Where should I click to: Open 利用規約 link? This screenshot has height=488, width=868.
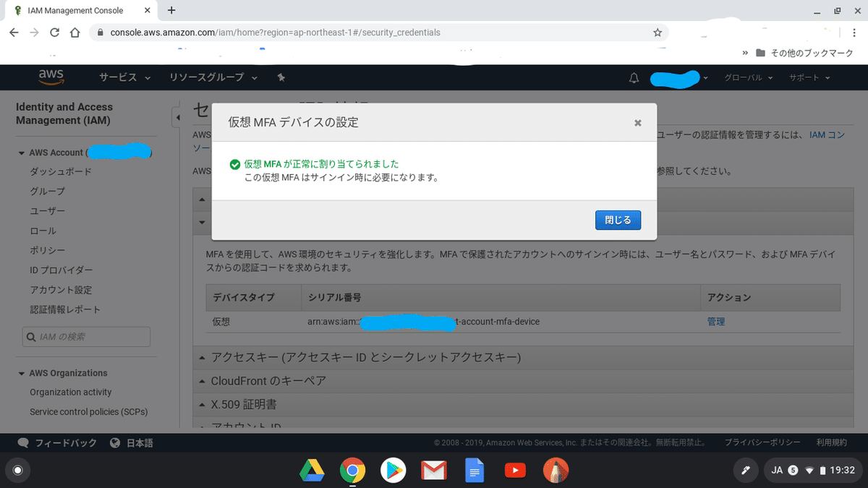click(x=831, y=443)
